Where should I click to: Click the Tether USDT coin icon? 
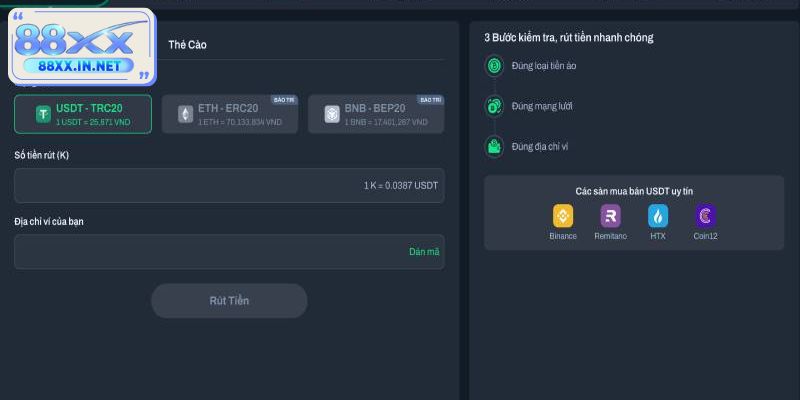(x=43, y=114)
